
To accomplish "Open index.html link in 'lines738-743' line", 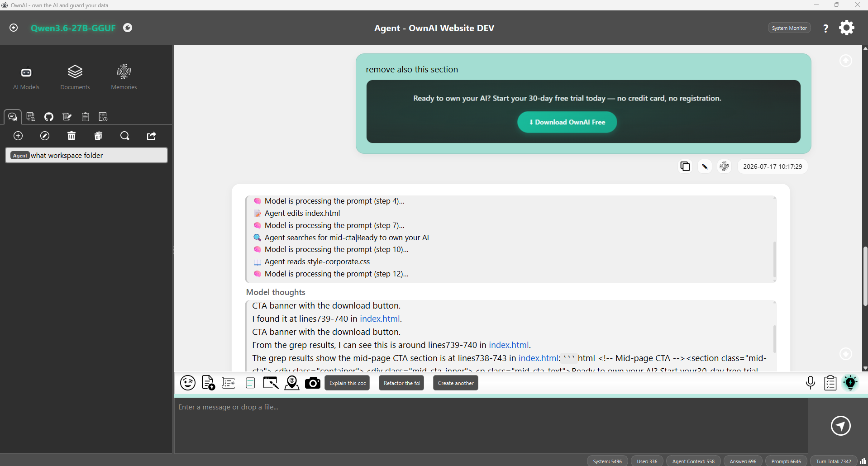I will (539, 358).
